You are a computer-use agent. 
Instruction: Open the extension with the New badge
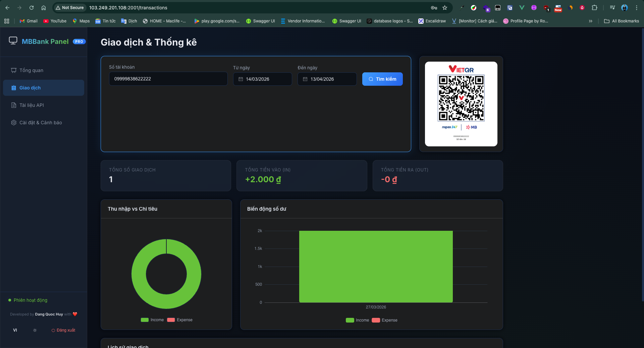[558, 8]
